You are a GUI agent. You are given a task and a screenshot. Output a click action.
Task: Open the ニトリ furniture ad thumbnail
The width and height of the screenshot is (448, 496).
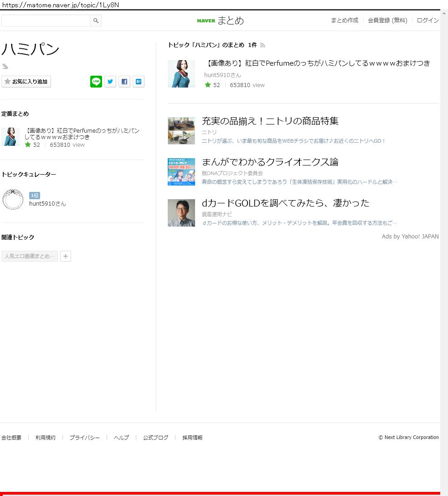pyautogui.click(x=181, y=131)
